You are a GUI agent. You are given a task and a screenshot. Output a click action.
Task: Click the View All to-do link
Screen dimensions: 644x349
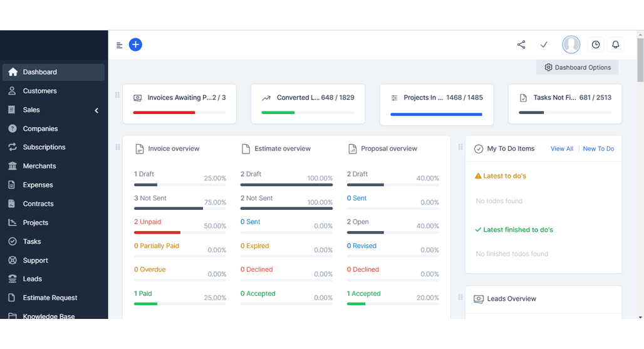[561, 148]
